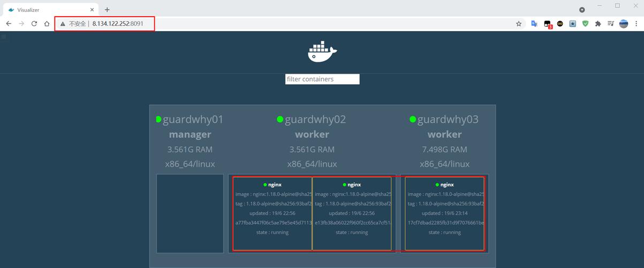Open the Google Translate extension icon
This screenshot has width=644, height=268.
coord(534,24)
